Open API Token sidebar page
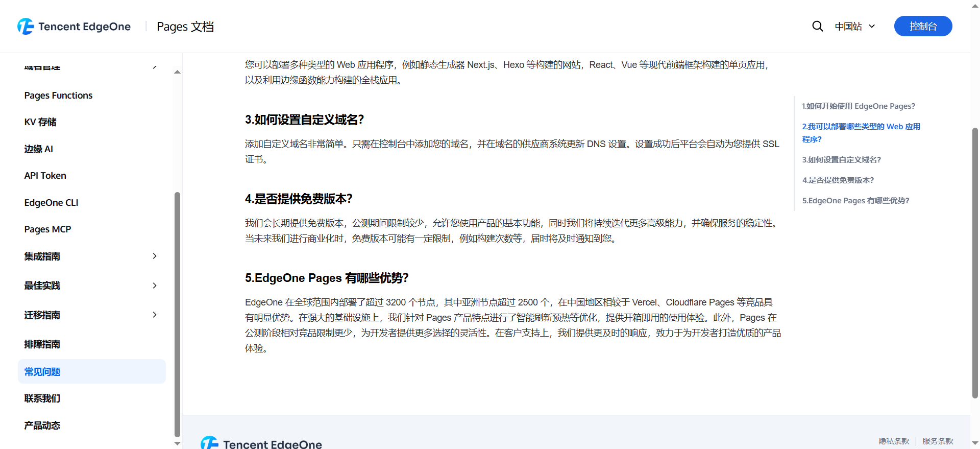980x449 pixels. tap(45, 176)
